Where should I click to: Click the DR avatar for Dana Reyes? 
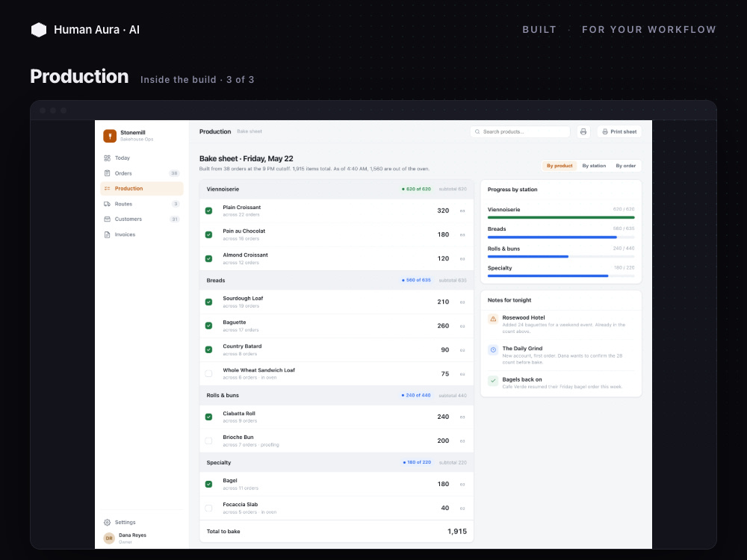pyautogui.click(x=109, y=538)
